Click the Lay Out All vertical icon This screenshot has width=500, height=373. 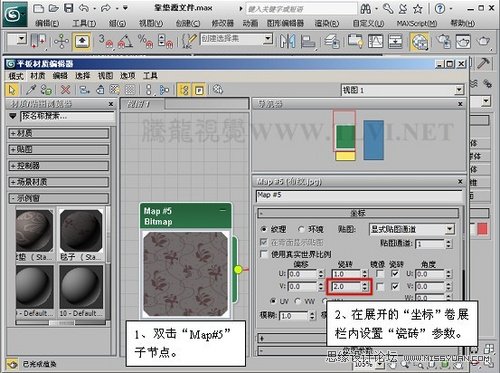[149, 90]
